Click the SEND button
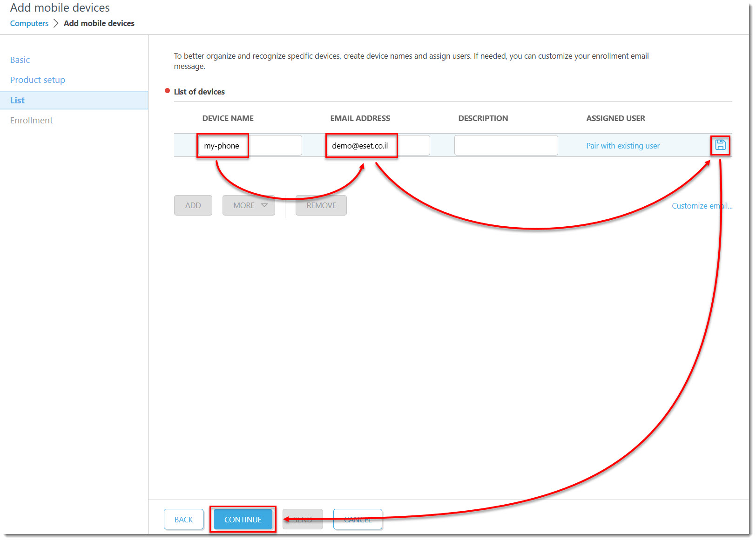Viewport: 756px width, 541px height. [303, 519]
